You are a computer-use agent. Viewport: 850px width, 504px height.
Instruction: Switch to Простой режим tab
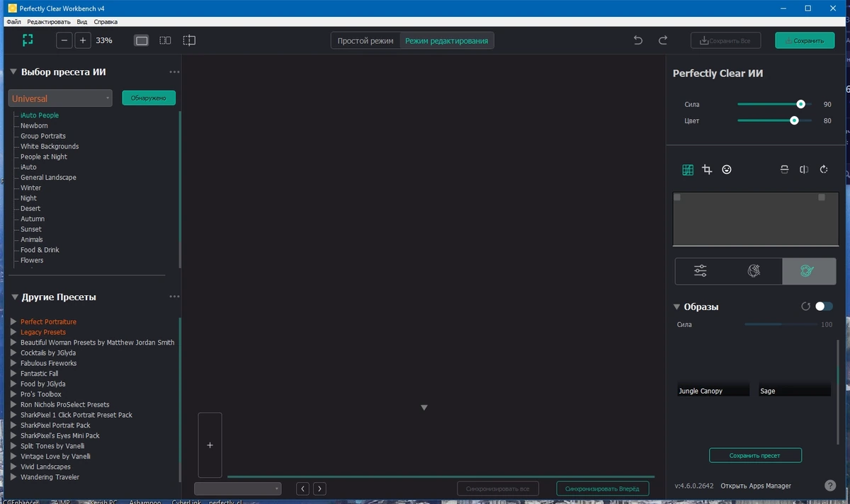(x=365, y=40)
